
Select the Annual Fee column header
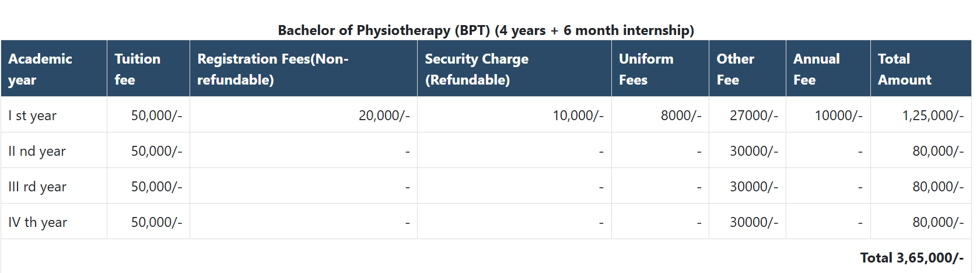(x=816, y=69)
